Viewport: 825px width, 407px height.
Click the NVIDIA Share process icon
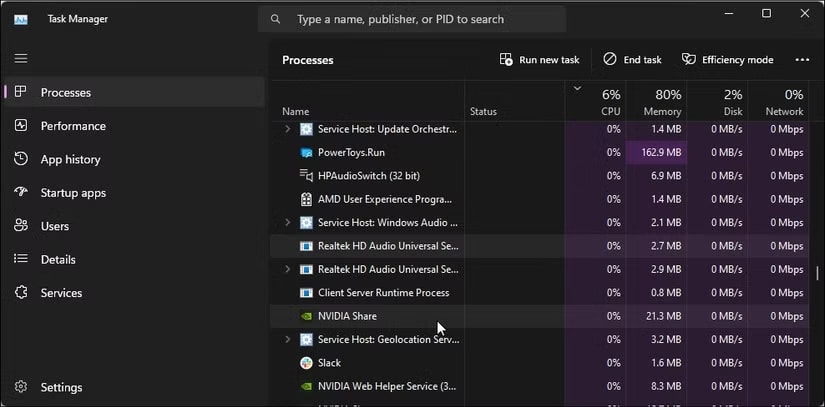click(x=306, y=316)
